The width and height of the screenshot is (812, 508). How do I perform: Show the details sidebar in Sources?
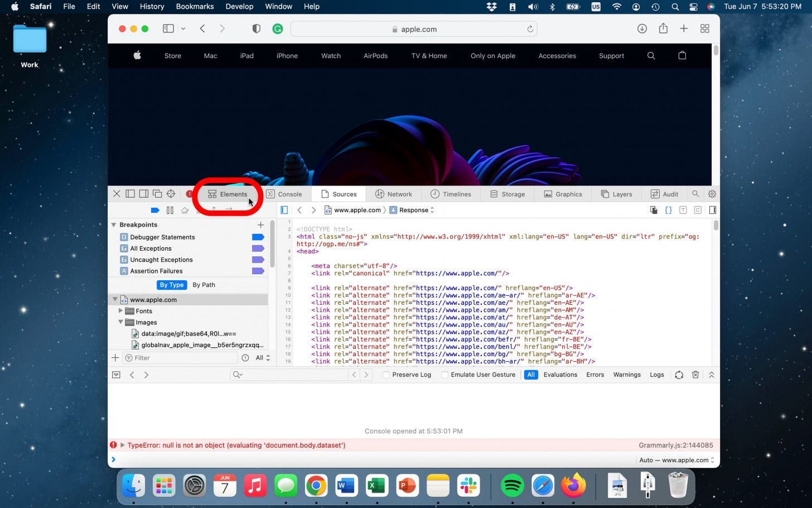click(x=712, y=210)
